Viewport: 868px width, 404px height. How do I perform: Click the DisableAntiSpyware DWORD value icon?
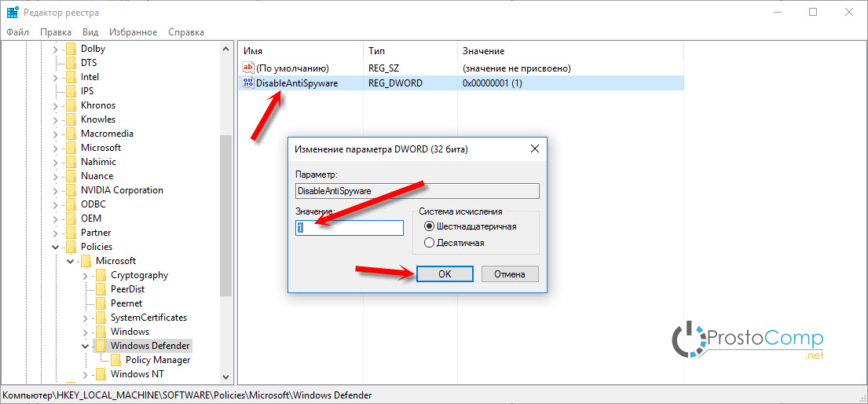click(x=248, y=83)
